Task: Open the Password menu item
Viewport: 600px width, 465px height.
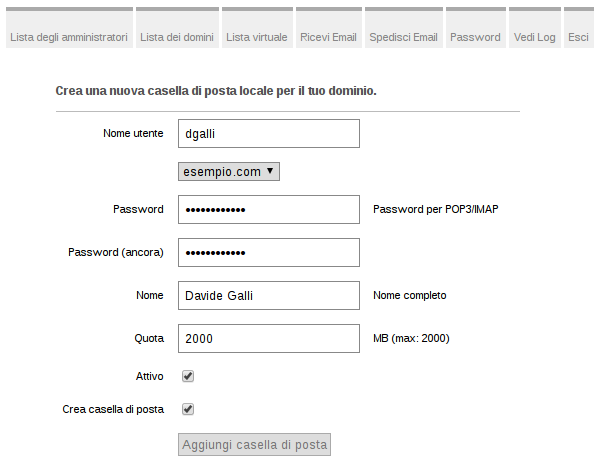Action: pyautogui.click(x=475, y=37)
